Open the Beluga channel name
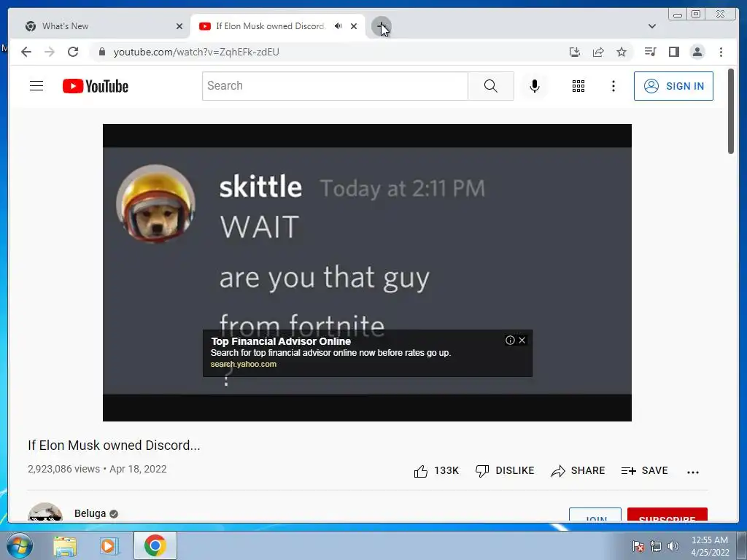Viewport: 747px width, 560px height. click(90, 513)
